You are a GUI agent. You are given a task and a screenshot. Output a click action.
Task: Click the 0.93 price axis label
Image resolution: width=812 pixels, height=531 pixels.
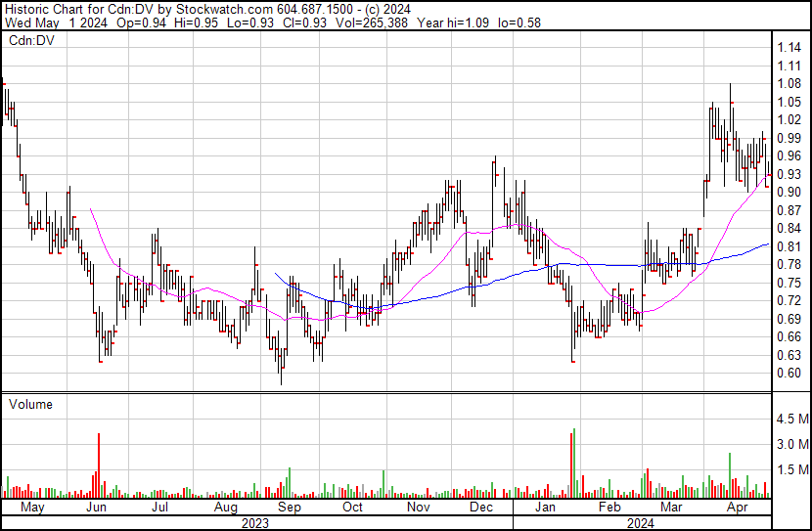click(789, 174)
